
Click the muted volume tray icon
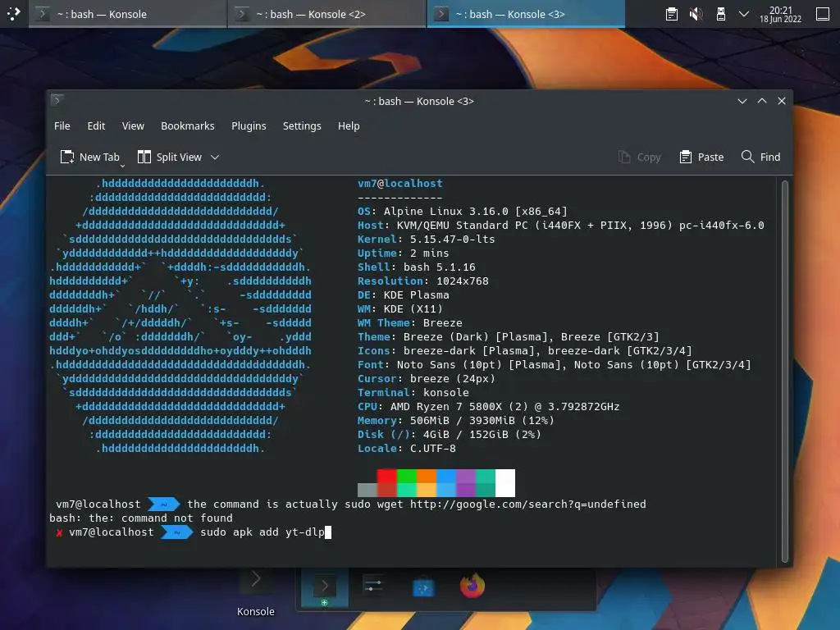696,14
